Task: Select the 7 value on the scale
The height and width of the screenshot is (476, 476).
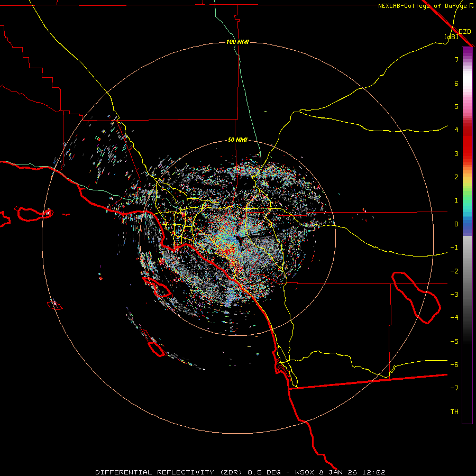Action: 456,59
